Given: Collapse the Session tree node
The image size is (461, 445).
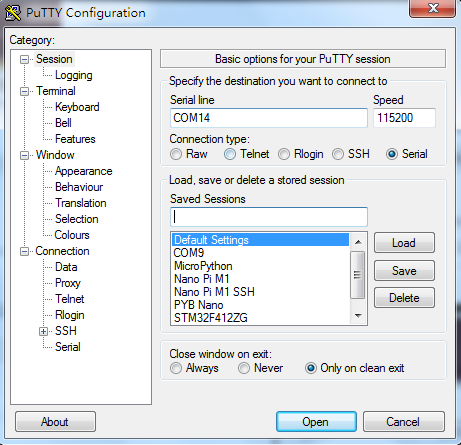Looking at the screenshot, I should point(24,59).
